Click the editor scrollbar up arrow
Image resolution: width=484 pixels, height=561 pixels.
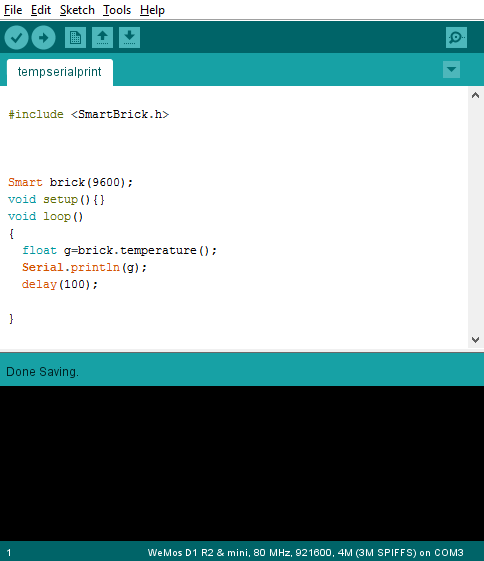coord(475,95)
